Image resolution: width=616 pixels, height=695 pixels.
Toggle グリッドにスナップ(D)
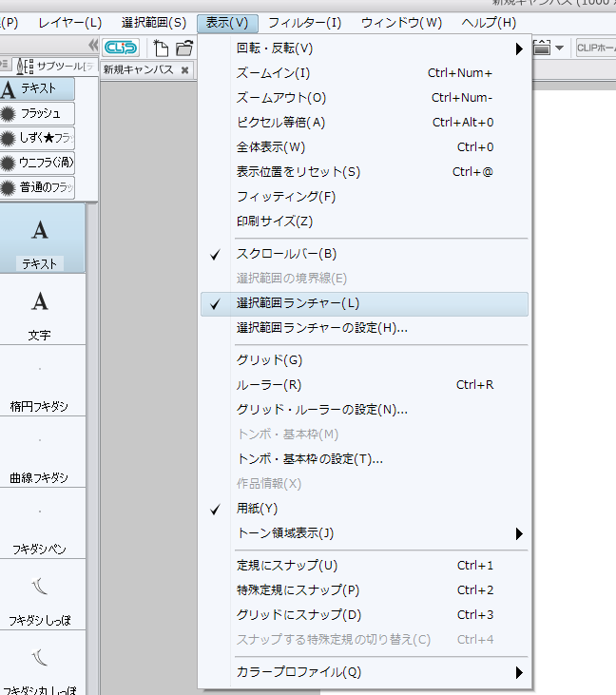click(364, 615)
